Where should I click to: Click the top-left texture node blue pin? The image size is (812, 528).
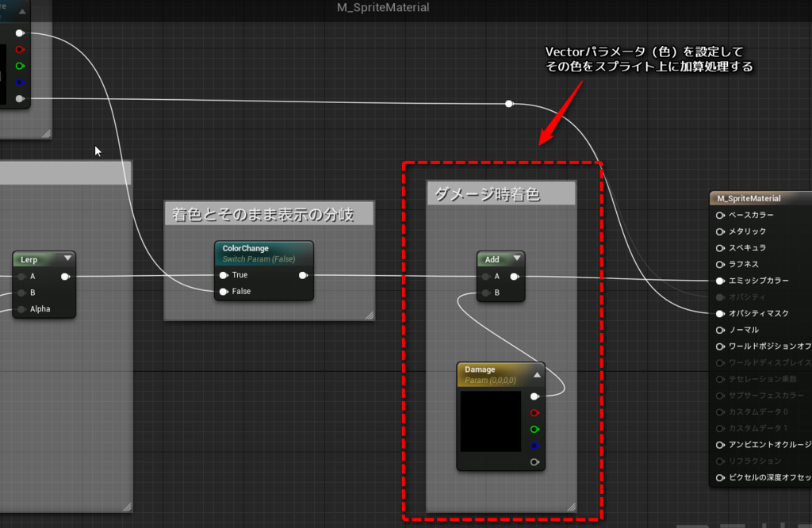[x=20, y=82]
